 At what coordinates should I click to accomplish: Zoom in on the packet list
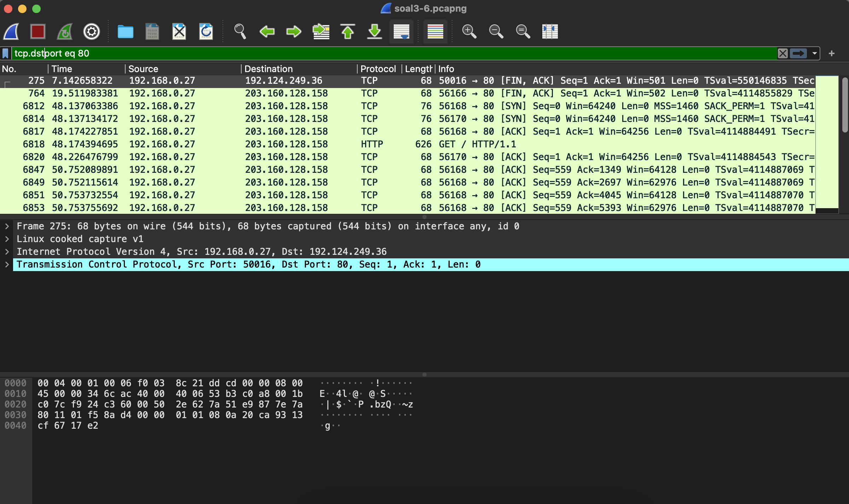469,31
